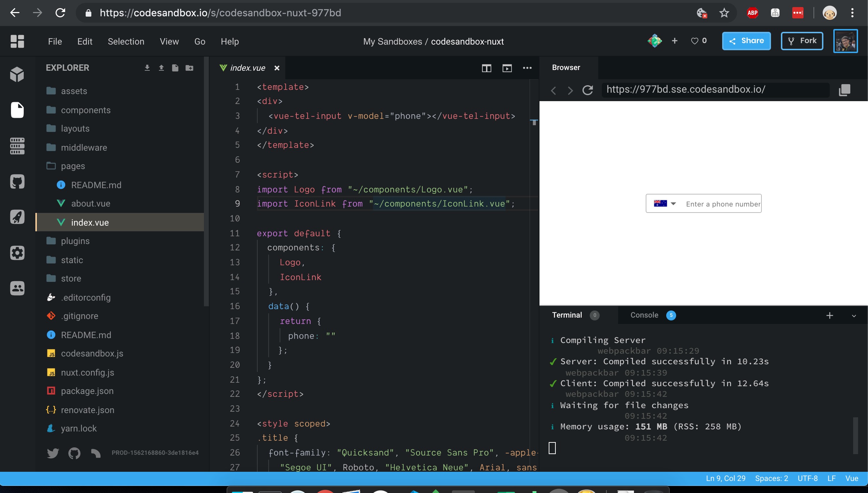Open the Live collaboration panel
This screenshot has width=868, height=493.
tap(17, 288)
